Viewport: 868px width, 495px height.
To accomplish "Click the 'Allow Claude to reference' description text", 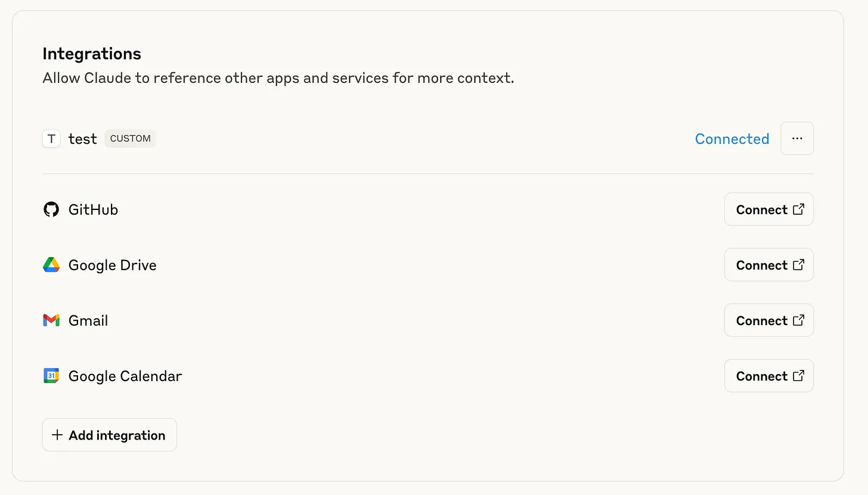I will click(278, 78).
